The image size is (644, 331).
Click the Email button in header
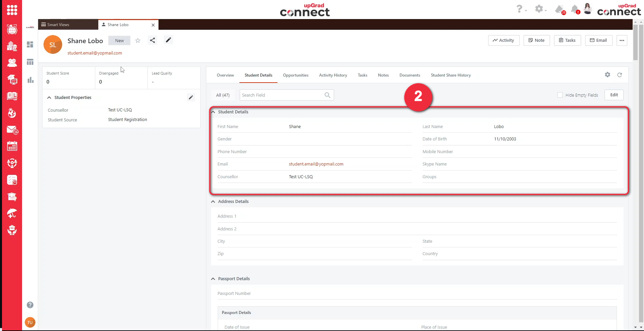pos(599,40)
